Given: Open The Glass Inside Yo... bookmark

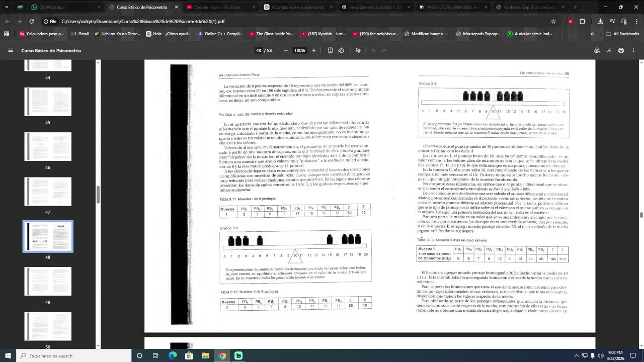Looking at the screenshot, I should point(271,34).
